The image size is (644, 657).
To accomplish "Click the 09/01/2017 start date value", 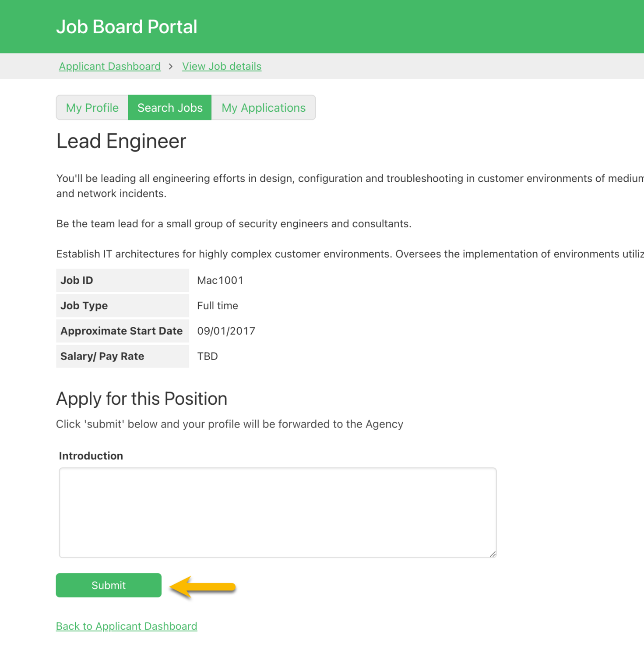I will pyautogui.click(x=226, y=331).
